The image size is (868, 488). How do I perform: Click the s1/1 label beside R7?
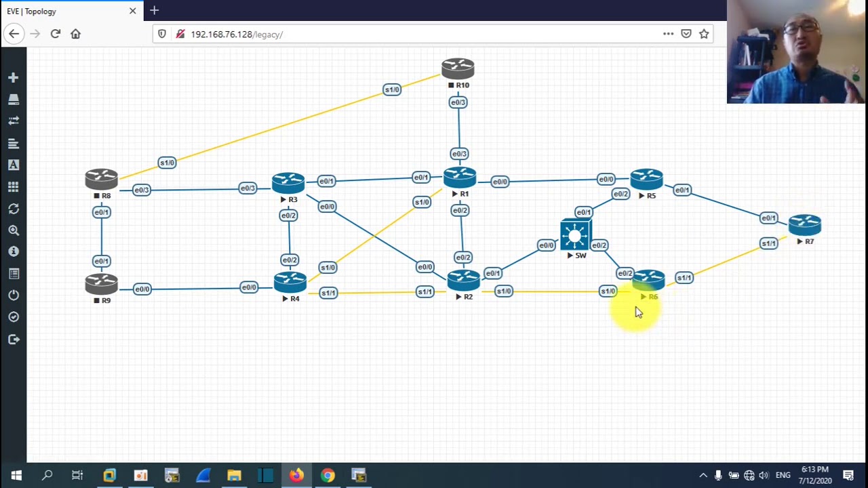pyautogui.click(x=768, y=243)
